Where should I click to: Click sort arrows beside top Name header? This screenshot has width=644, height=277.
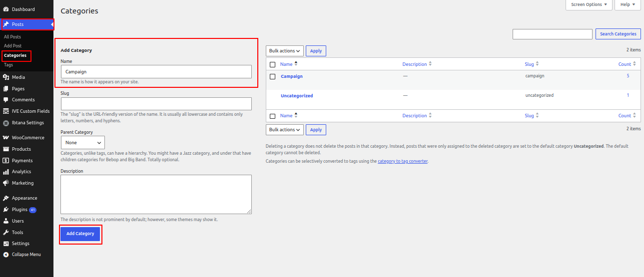[296, 64]
